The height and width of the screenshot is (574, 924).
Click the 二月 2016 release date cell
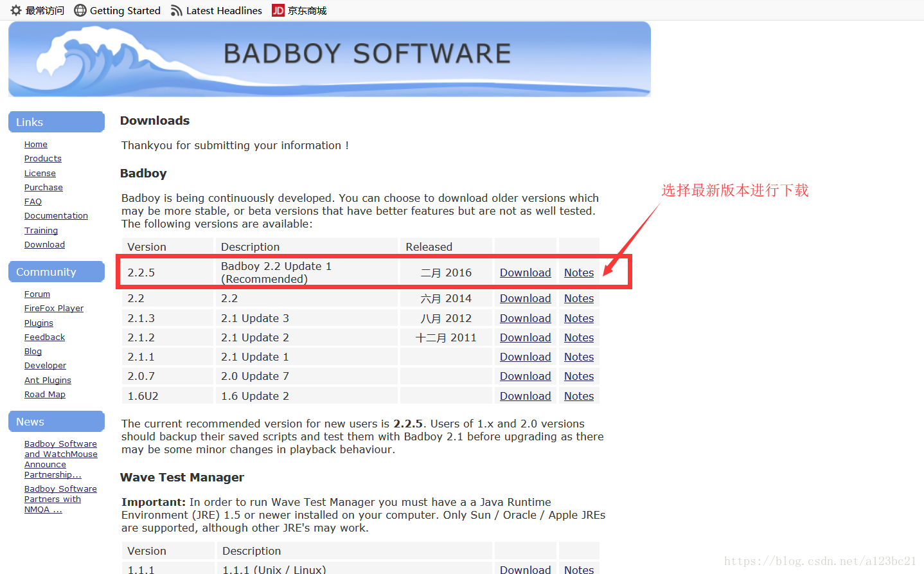(446, 273)
